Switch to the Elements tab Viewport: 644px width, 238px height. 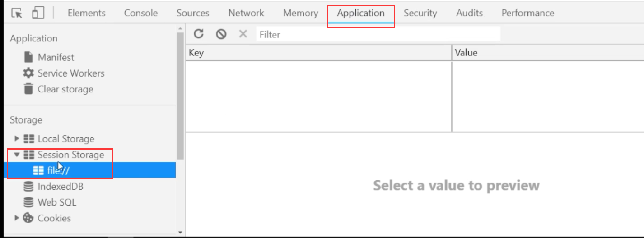86,13
